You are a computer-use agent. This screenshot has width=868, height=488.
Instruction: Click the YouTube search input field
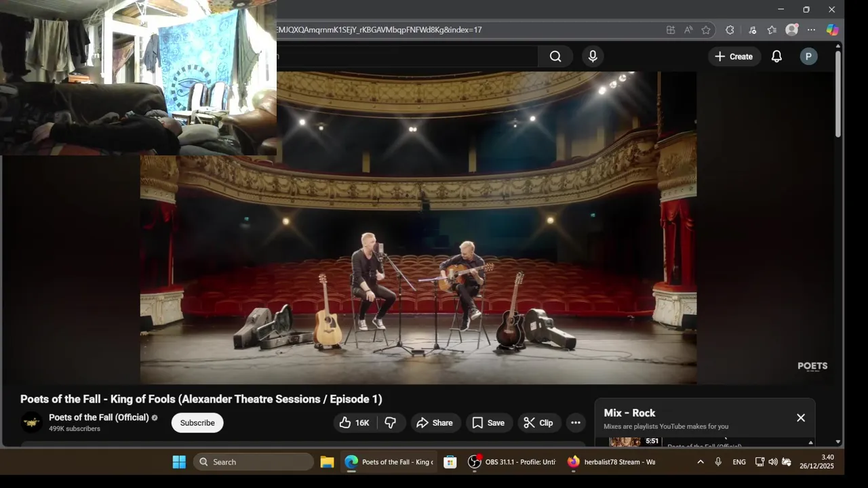tap(407, 57)
